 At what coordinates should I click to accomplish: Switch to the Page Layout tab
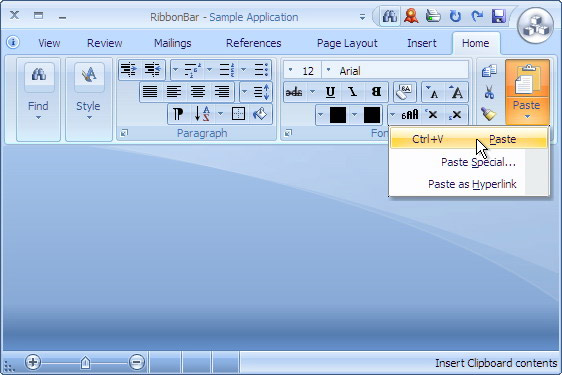coord(347,43)
